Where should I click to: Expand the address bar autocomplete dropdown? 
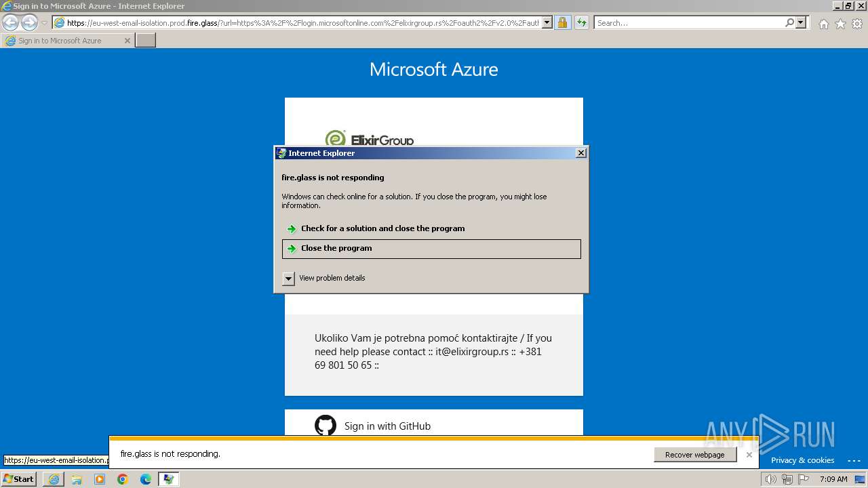pos(547,23)
